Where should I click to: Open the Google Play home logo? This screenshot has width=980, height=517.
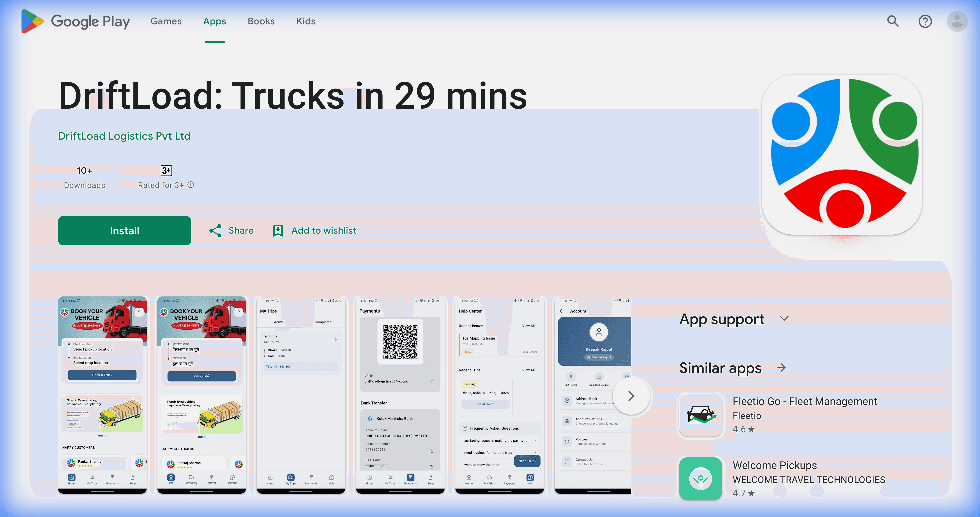[75, 21]
